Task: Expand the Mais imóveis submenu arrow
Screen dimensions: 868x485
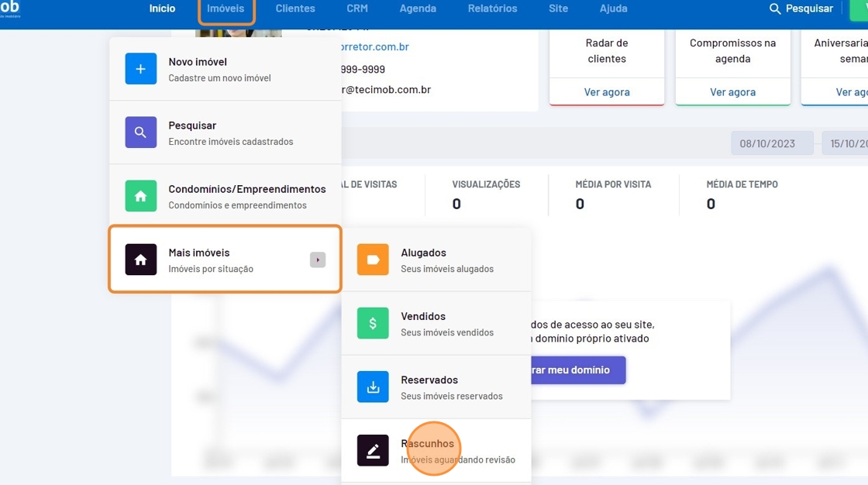Action: tap(317, 260)
